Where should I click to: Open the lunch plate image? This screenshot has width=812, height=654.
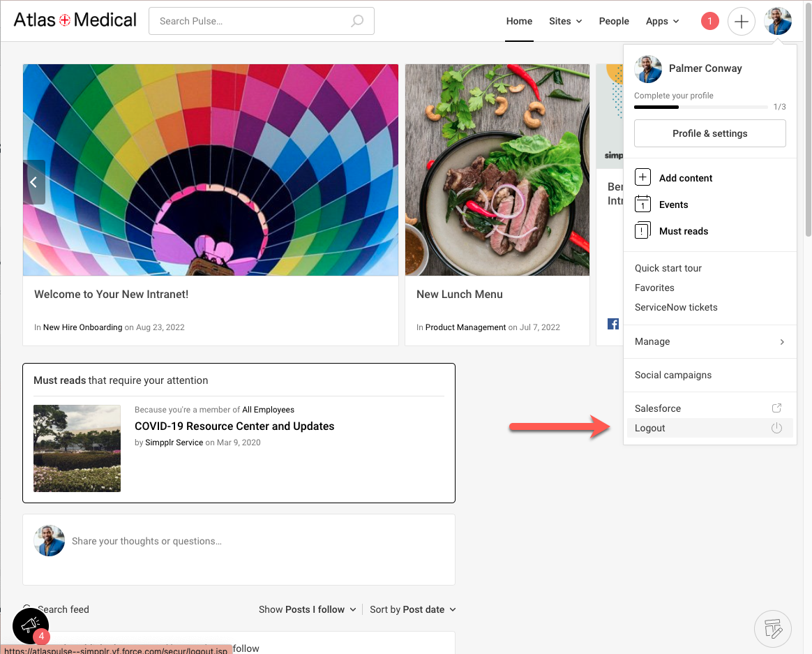(497, 170)
